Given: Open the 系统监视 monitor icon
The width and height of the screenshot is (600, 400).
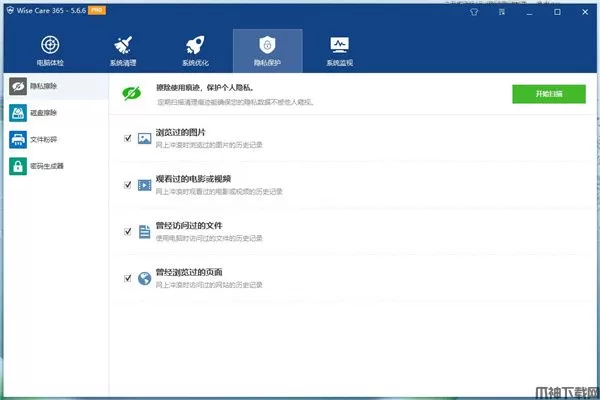Looking at the screenshot, I should [339, 45].
